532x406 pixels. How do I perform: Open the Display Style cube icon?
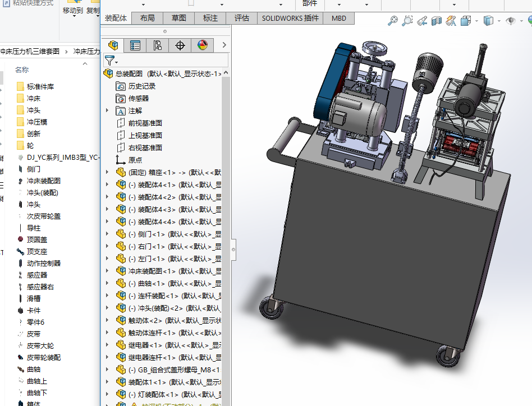click(x=488, y=21)
